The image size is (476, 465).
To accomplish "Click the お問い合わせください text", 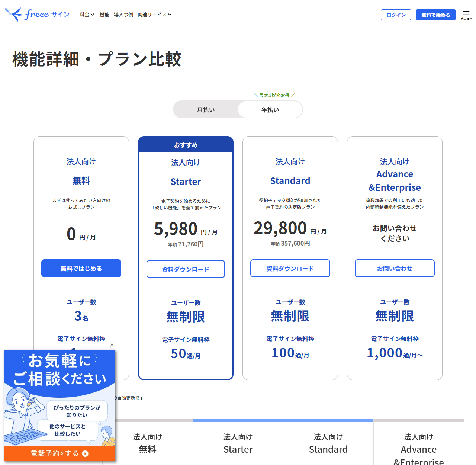I will (395, 233).
